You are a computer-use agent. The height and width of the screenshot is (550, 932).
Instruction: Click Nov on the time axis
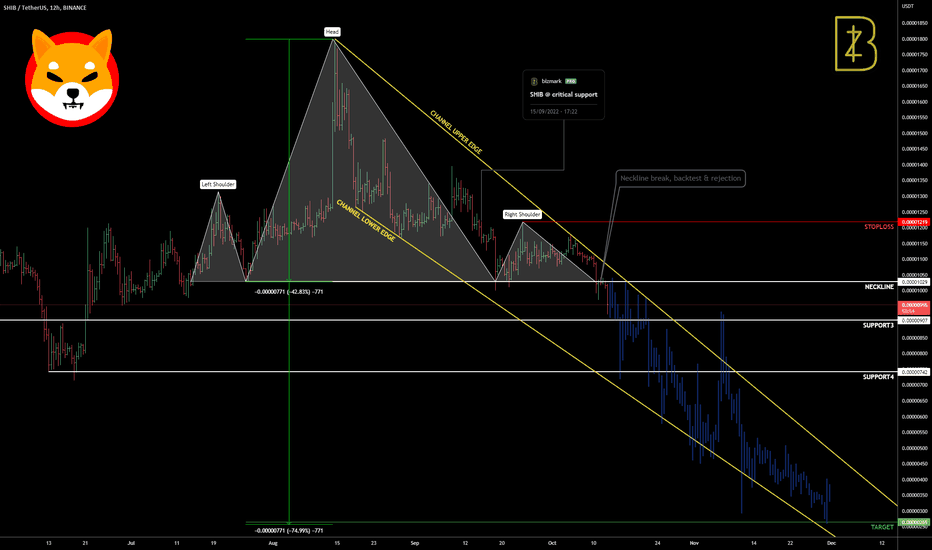[x=694, y=543]
